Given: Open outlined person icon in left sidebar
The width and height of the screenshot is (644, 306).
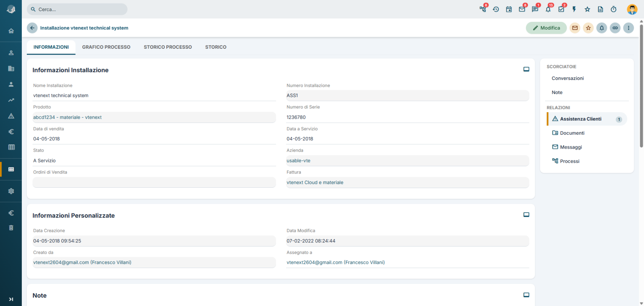Looking at the screenshot, I should point(11,53).
